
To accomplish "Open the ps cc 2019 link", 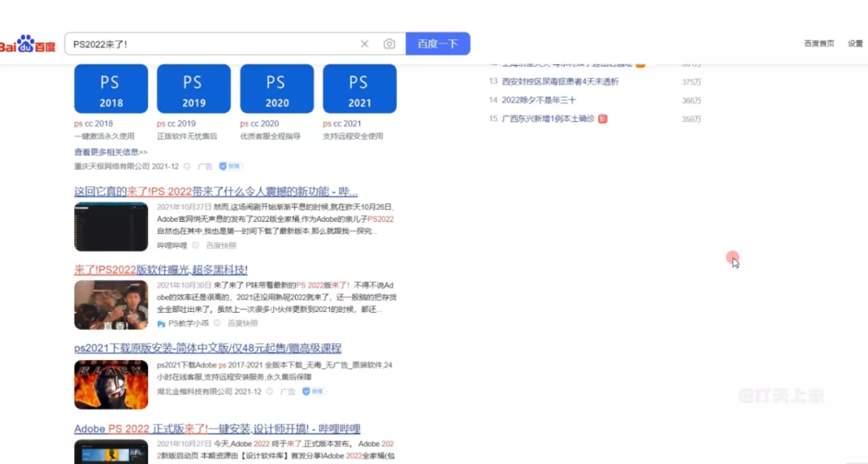I will 176,124.
